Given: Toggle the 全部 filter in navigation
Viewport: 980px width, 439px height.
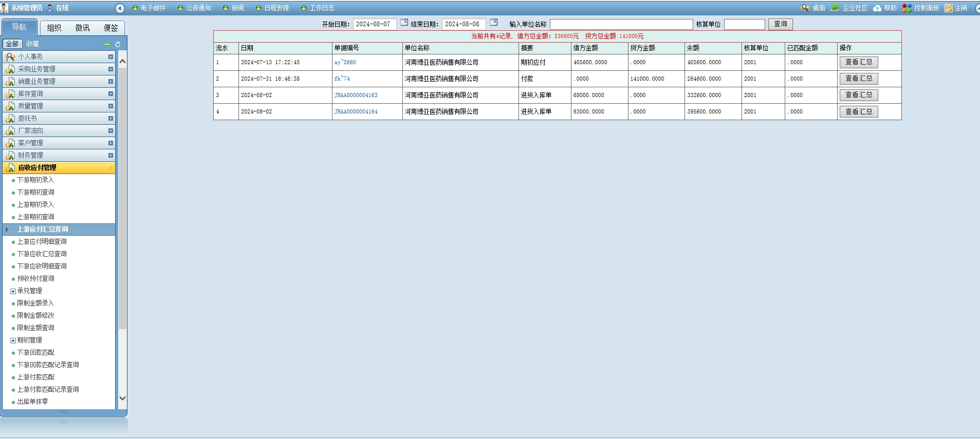Looking at the screenshot, I should [12, 44].
